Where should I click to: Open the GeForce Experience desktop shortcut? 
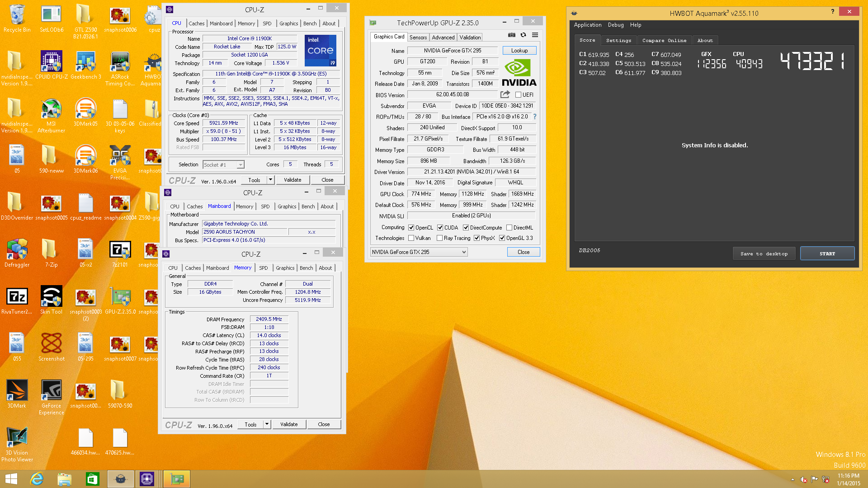point(51,397)
